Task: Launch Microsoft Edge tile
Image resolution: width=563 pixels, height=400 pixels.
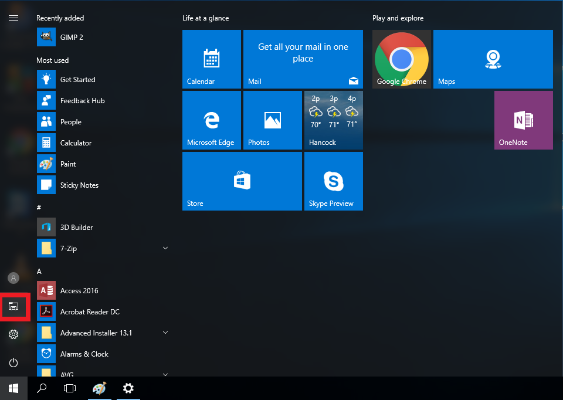Action: tap(211, 120)
